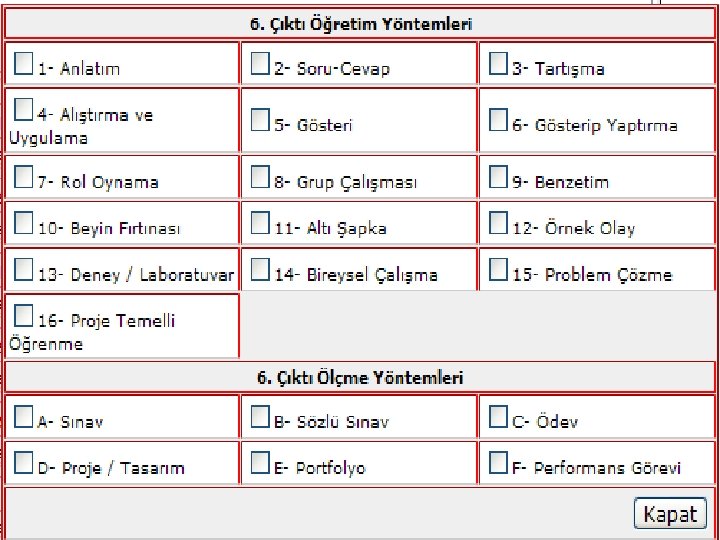
Task: Enable '10- Beyin Fırtınası' checkbox
Action: (24, 225)
